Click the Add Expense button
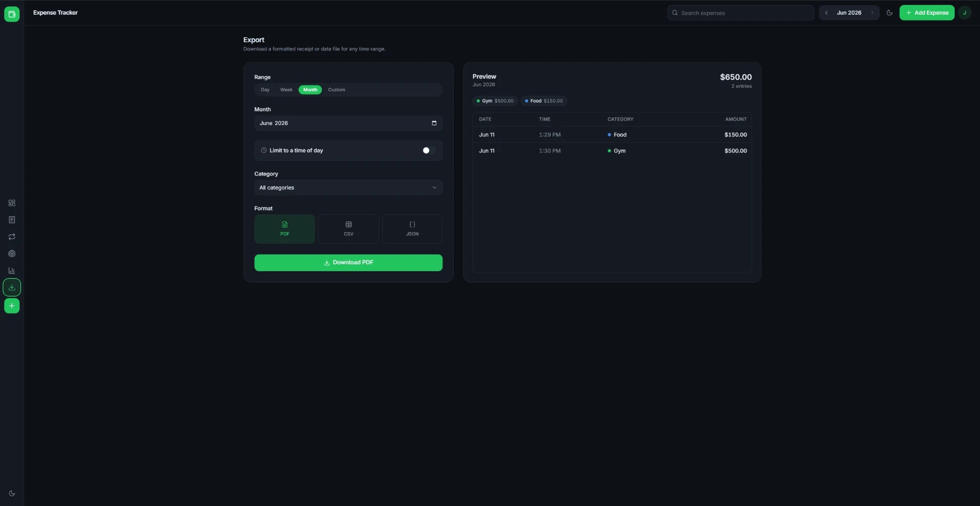 [927, 13]
